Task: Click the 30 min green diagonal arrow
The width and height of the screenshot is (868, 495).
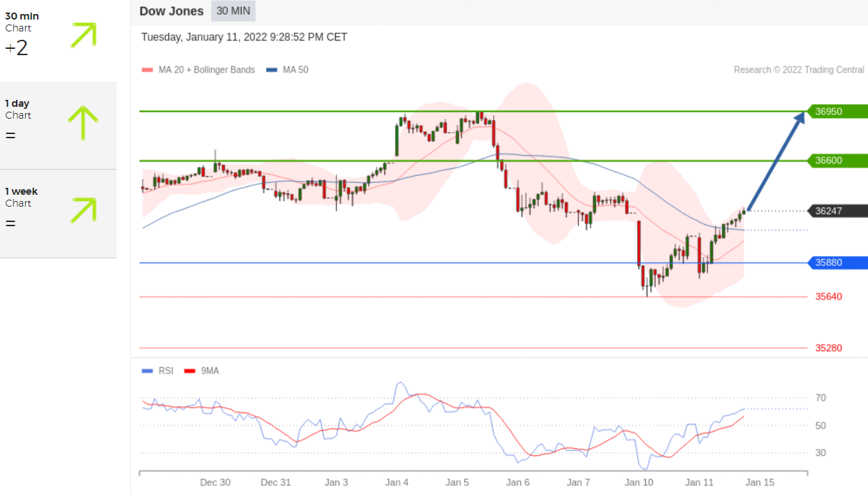Action: point(83,35)
